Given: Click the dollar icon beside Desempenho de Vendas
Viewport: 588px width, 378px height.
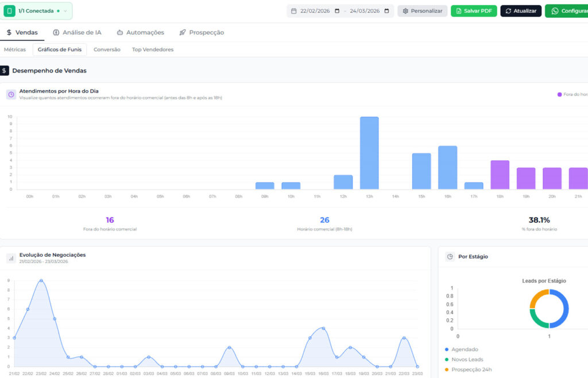Looking at the screenshot, I should [5, 71].
